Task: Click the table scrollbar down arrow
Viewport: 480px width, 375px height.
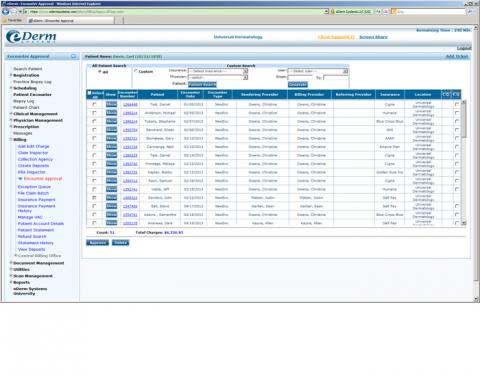Action: (463, 223)
